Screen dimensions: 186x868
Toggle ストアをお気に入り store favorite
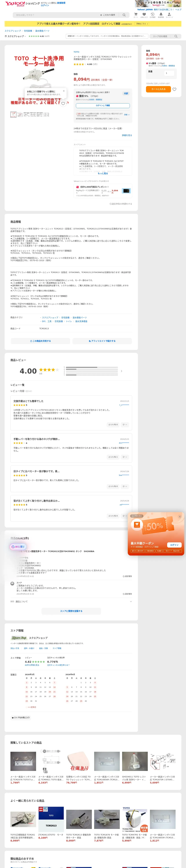(x=21, y=718)
